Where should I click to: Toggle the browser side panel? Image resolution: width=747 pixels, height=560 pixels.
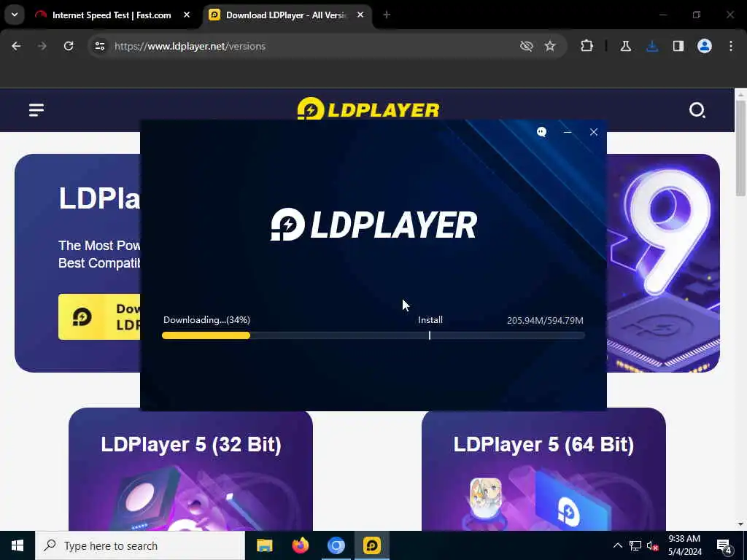coord(678,46)
